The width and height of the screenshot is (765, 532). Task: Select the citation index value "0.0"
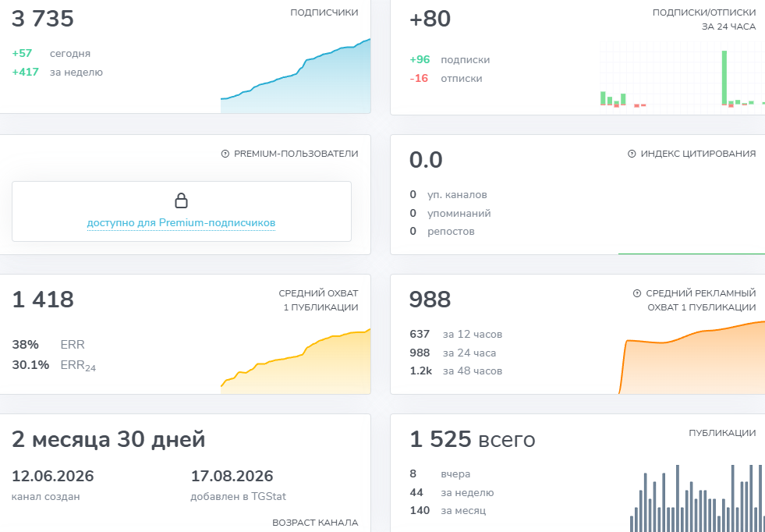coord(426,160)
